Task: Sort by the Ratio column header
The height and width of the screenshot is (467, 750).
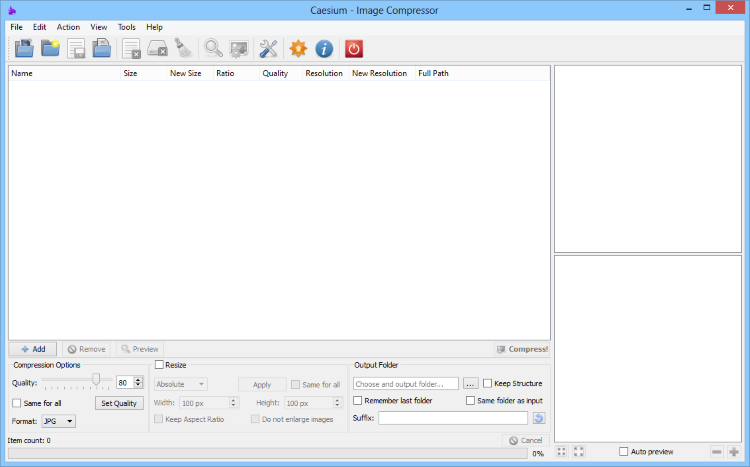Action: pos(236,73)
